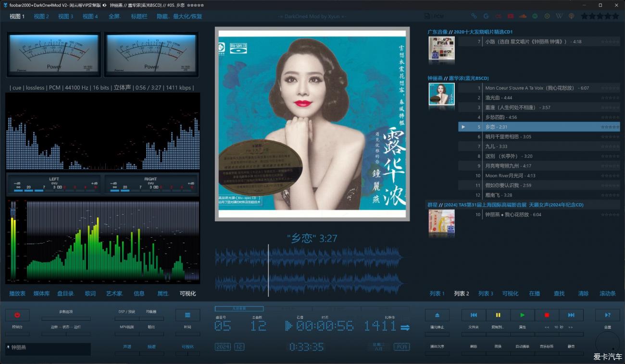
Task: Switch to 视图 1 tab
Action: click(x=17, y=16)
